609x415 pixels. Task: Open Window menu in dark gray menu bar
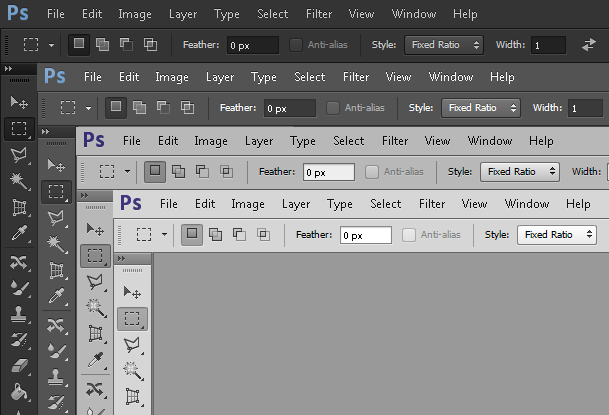[451, 77]
